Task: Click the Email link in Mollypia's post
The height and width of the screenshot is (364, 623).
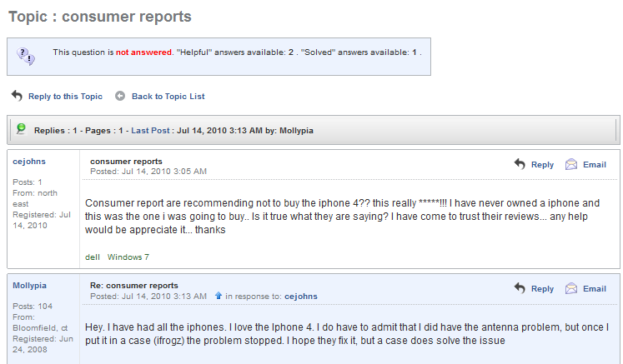Action: 594,289
